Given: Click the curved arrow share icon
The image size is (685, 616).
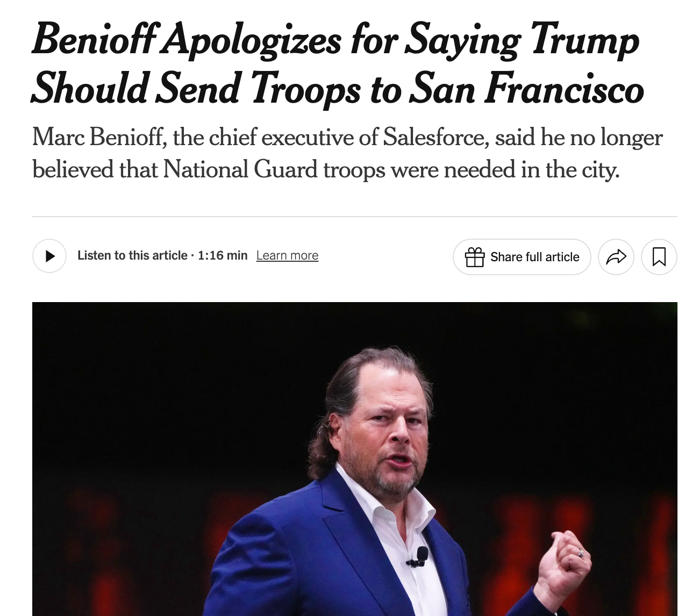Looking at the screenshot, I should [x=616, y=257].
